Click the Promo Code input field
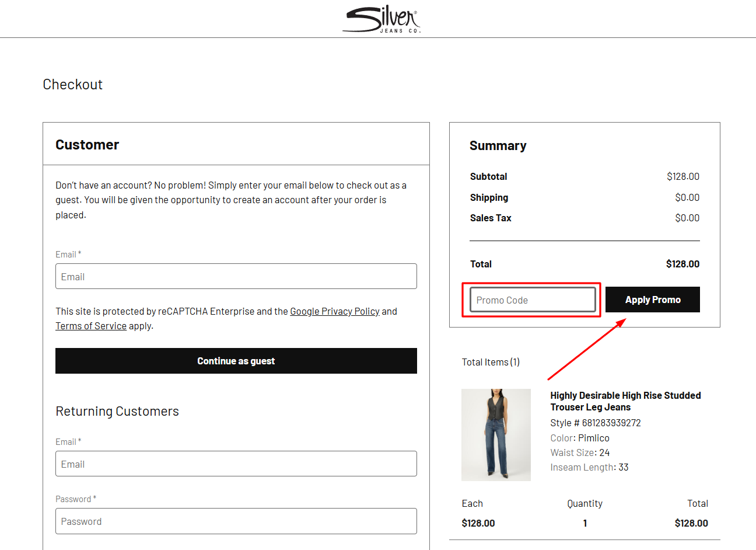Image resolution: width=756 pixels, height=550 pixels. click(x=531, y=300)
